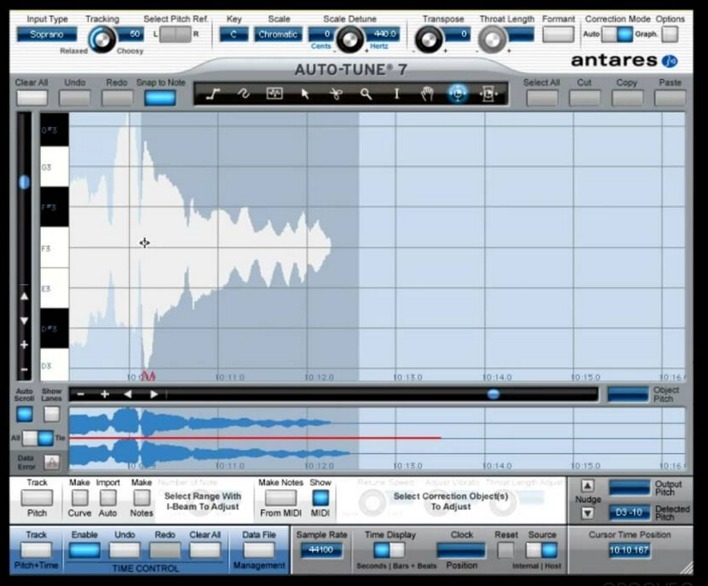Click the Cut button
The width and height of the screenshot is (708, 586).
(x=584, y=98)
